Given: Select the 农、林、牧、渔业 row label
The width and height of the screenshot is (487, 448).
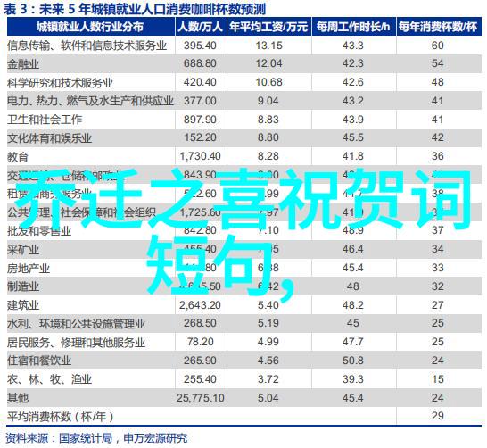Looking at the screenshot, I should [50, 379].
